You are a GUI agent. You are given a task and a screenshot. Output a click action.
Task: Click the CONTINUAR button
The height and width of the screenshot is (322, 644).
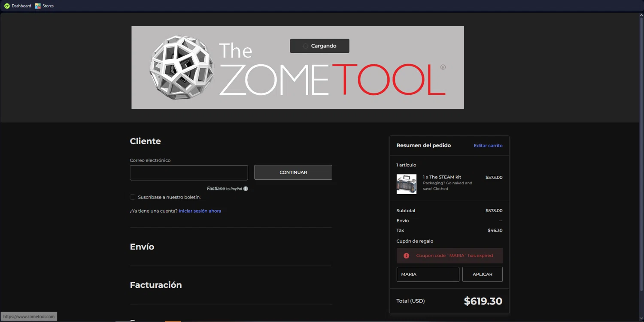[293, 172]
